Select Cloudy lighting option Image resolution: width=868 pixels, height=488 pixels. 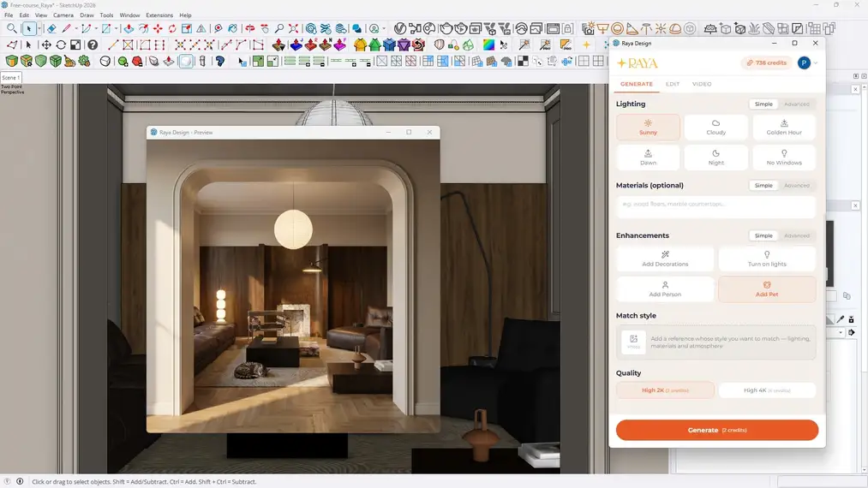715,128
